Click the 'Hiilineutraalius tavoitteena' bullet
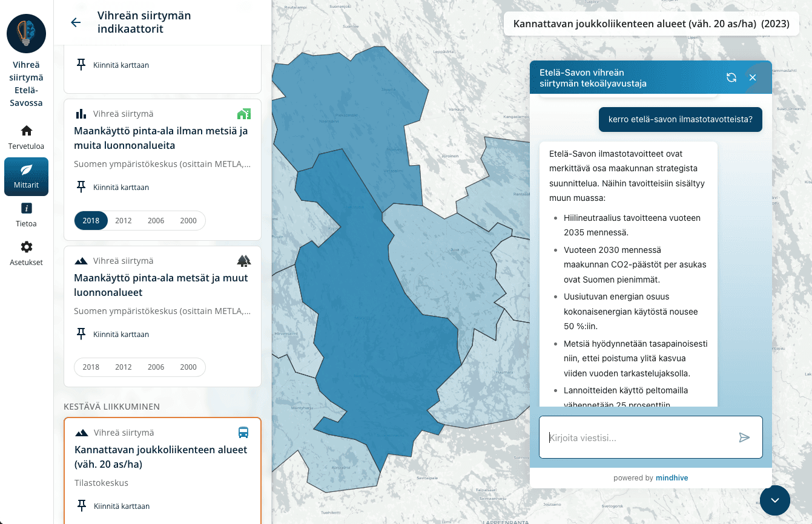 632,225
